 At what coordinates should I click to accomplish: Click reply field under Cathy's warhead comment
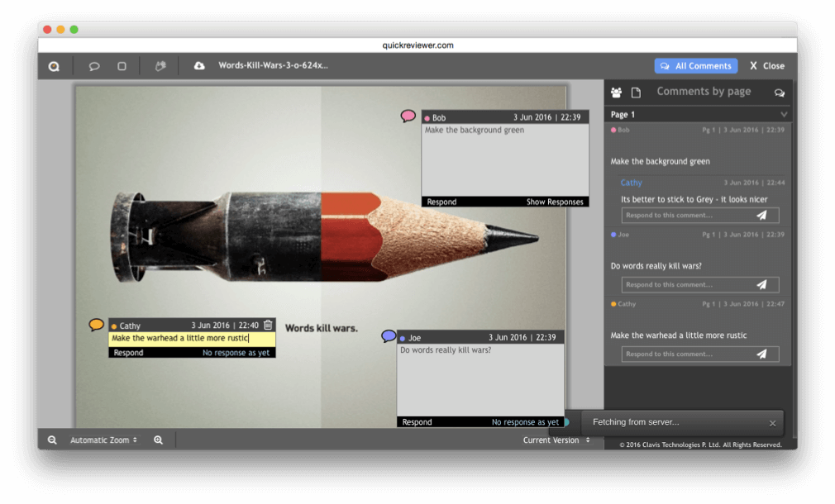coord(688,354)
